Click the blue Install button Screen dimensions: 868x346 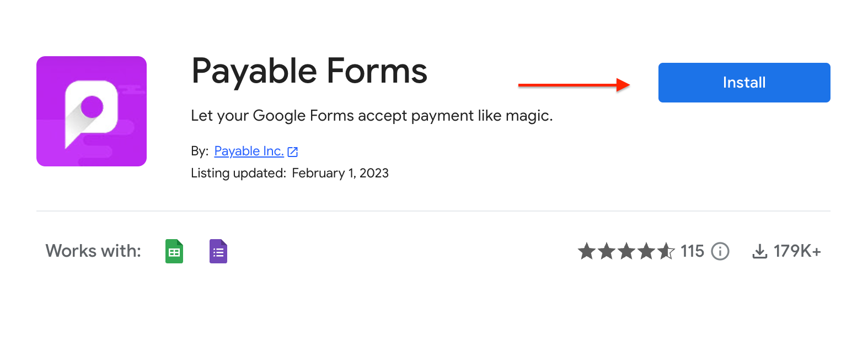click(x=744, y=83)
